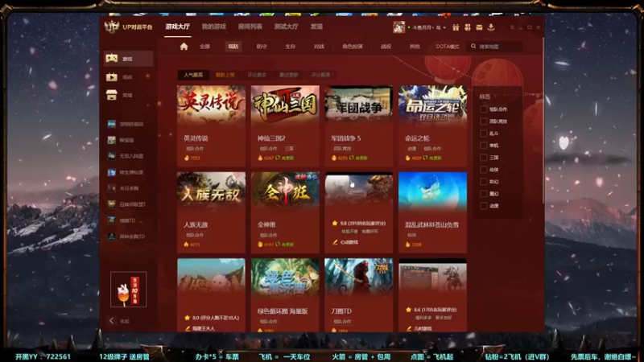Select 对战 category
The width and height of the screenshot is (644, 362).
[x=319, y=47]
